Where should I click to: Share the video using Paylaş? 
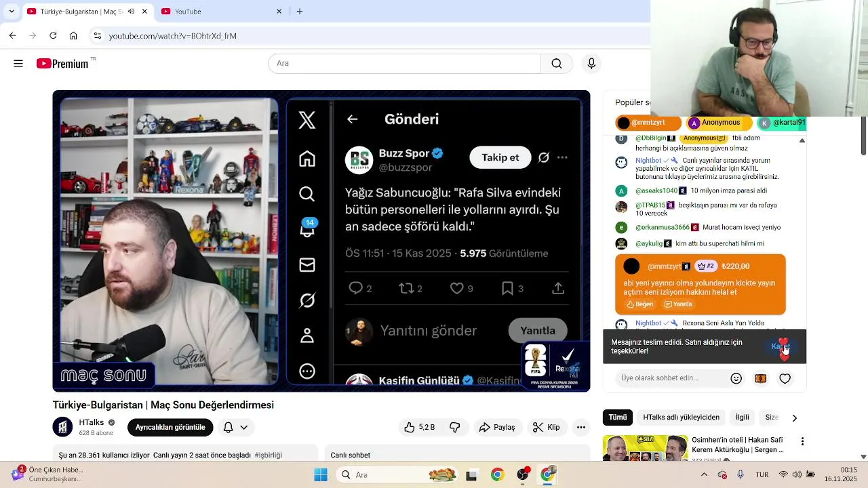click(497, 428)
